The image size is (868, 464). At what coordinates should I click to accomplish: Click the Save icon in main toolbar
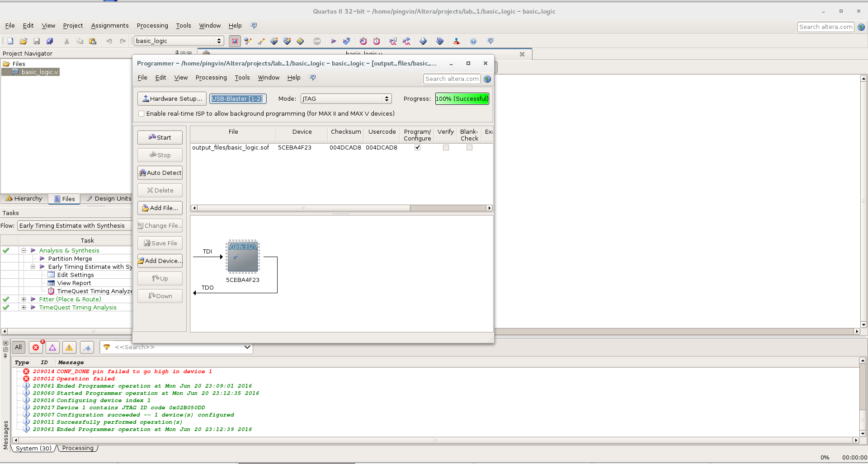click(37, 41)
